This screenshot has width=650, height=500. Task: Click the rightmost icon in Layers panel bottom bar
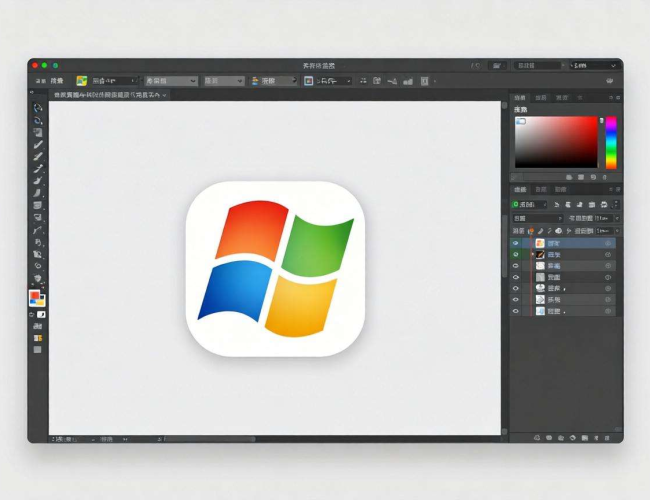point(607,438)
